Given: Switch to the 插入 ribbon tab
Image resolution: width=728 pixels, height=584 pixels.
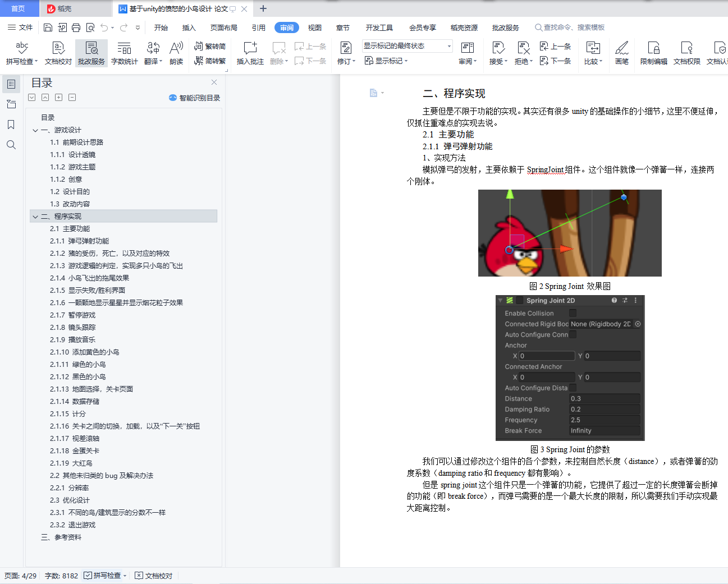Looking at the screenshot, I should (189, 27).
